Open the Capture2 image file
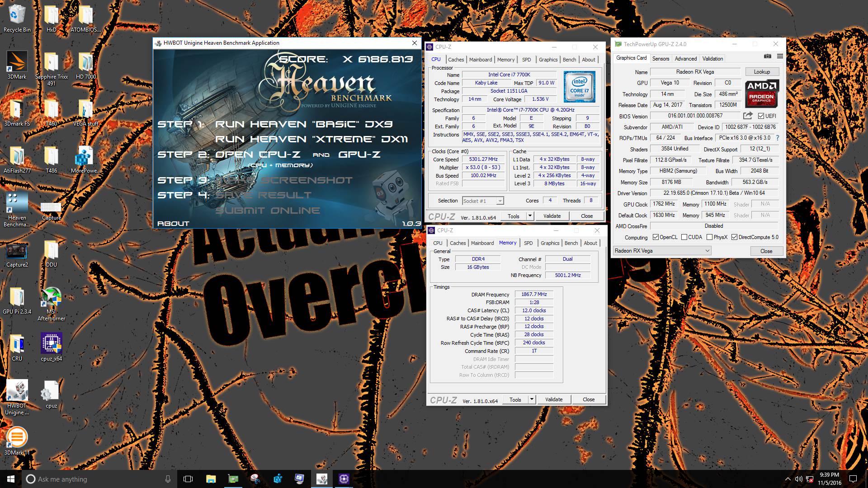 tap(17, 255)
